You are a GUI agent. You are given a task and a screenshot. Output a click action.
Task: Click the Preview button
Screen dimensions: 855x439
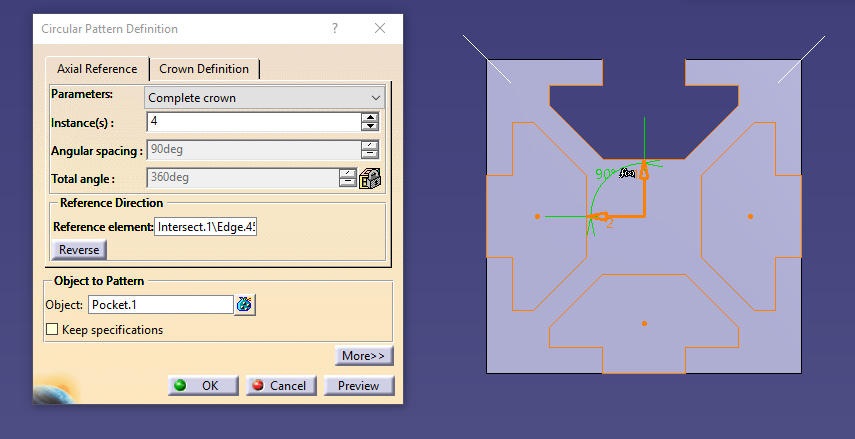tap(359, 386)
